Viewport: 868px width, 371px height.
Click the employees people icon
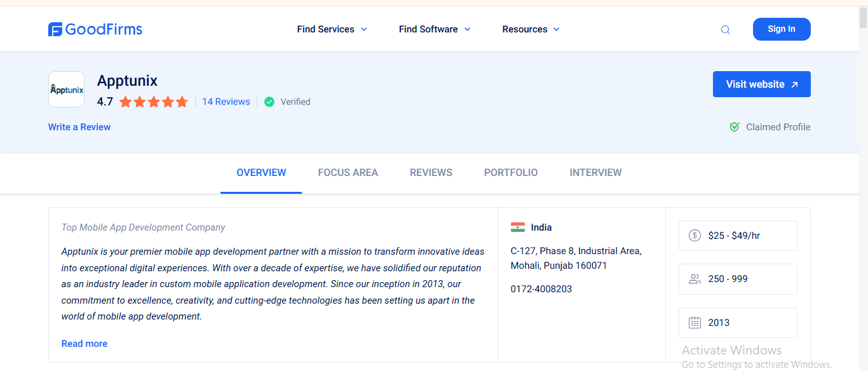point(695,279)
